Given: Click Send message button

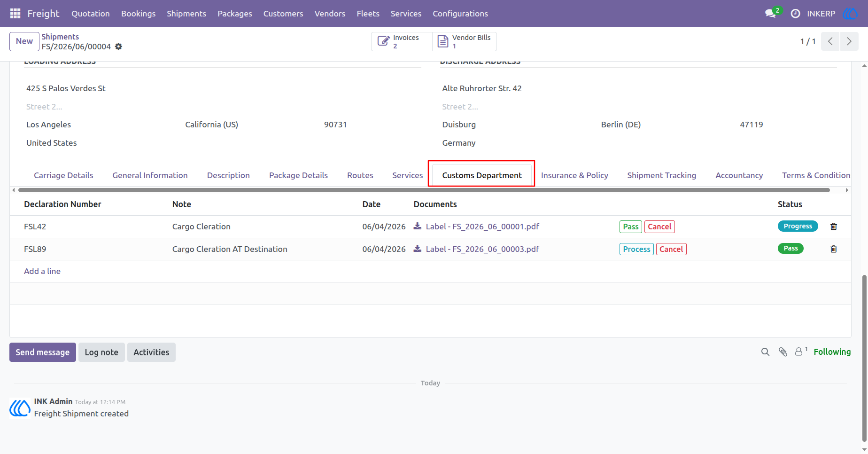Looking at the screenshot, I should [x=43, y=352].
